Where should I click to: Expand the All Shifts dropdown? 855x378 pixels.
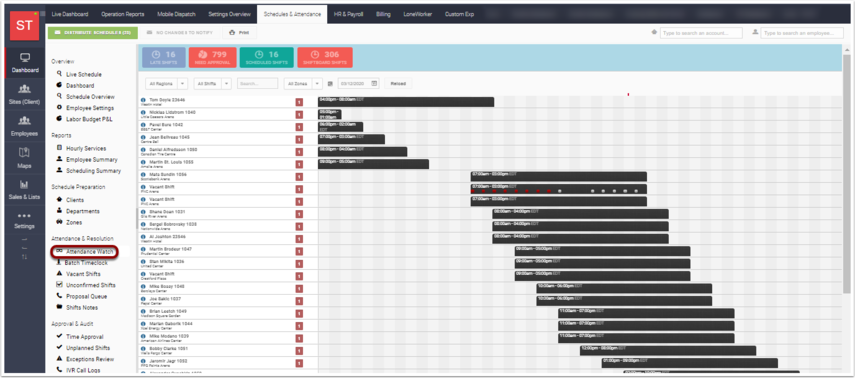pos(213,83)
